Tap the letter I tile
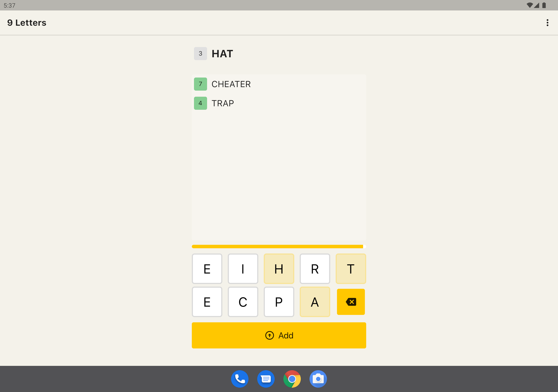 [x=243, y=269]
